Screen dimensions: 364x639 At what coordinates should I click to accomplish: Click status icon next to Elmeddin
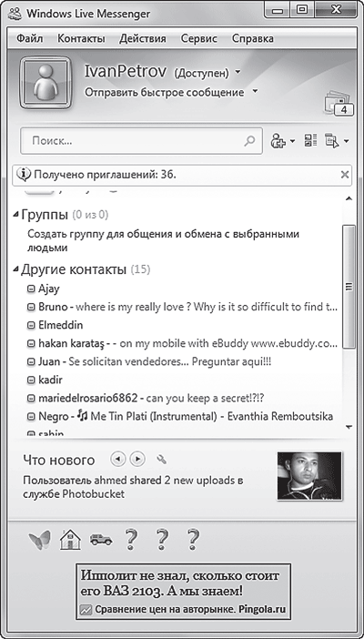click(x=31, y=326)
